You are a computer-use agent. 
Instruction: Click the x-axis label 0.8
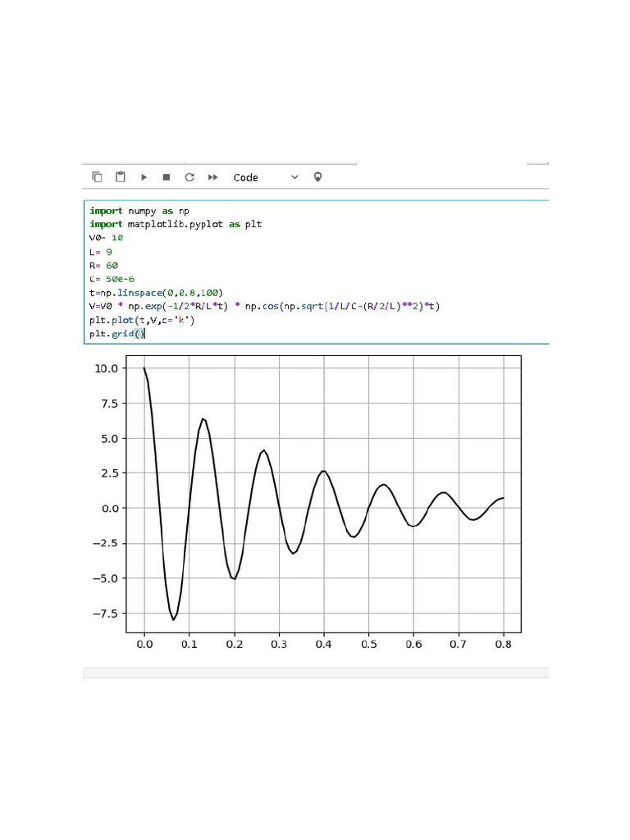pos(503,645)
